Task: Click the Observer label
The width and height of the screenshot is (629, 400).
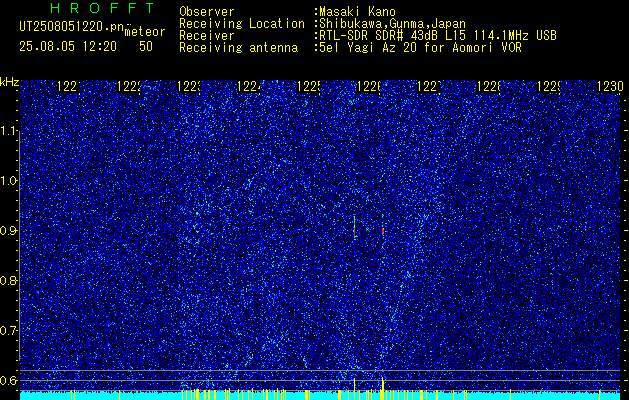Action: pos(207,12)
